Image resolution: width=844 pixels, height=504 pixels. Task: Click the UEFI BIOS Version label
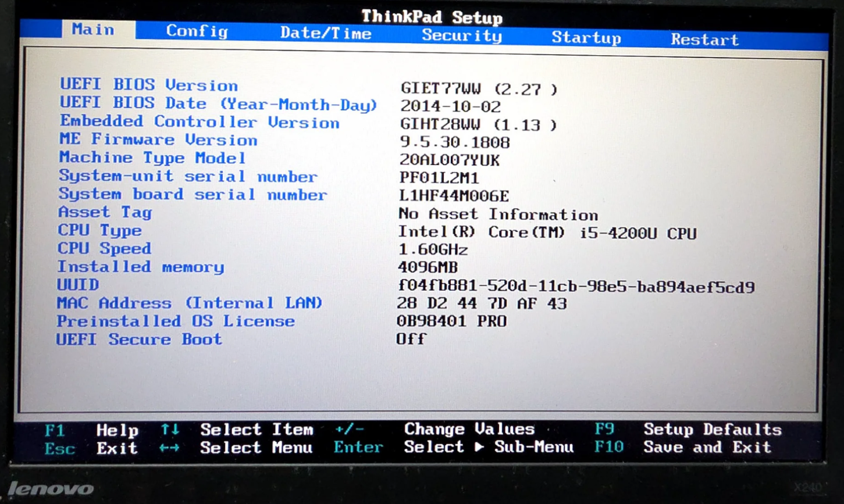click(x=149, y=85)
